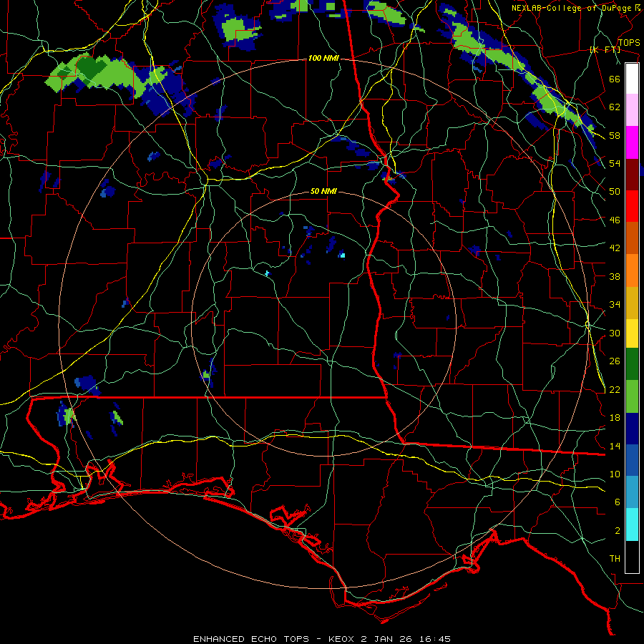
Task: Click the legend value 34
Action: click(615, 305)
